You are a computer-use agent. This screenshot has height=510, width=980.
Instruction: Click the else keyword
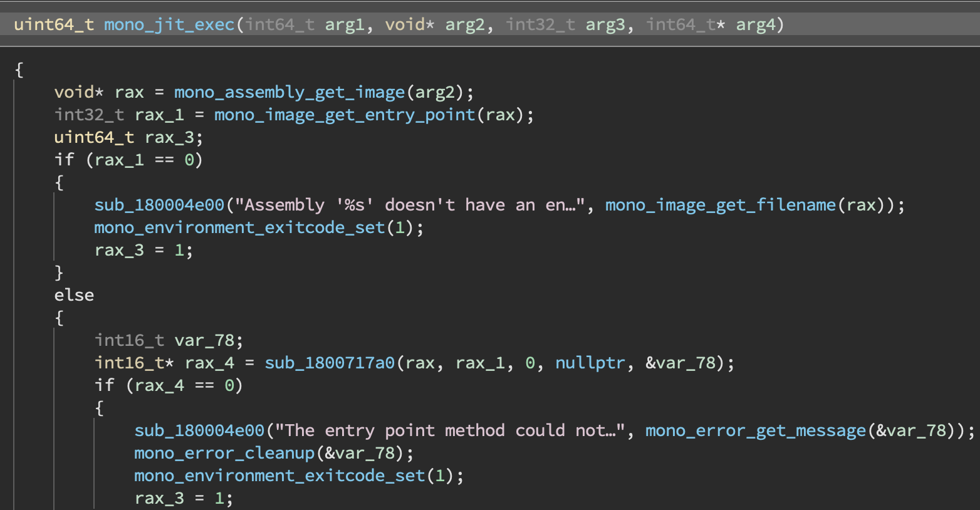click(x=74, y=295)
